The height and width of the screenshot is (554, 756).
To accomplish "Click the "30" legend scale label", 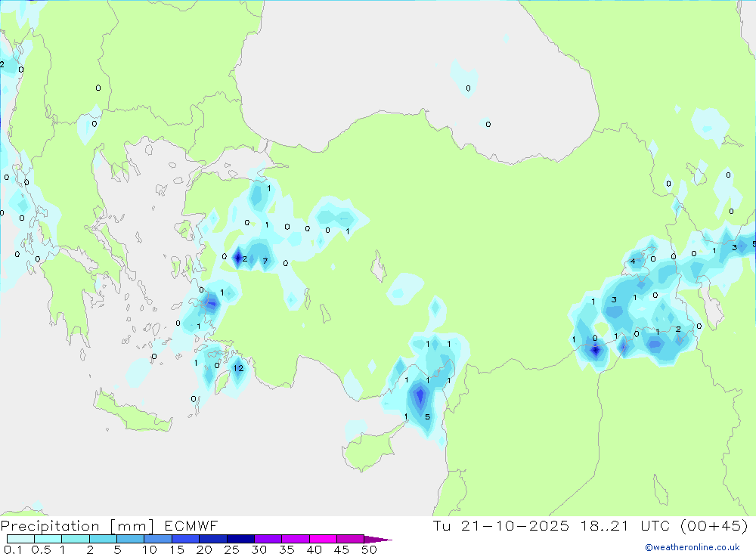I will pyautogui.click(x=259, y=549).
